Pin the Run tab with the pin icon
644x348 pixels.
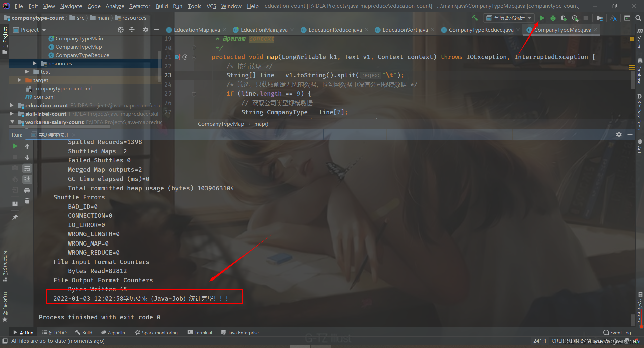15,217
